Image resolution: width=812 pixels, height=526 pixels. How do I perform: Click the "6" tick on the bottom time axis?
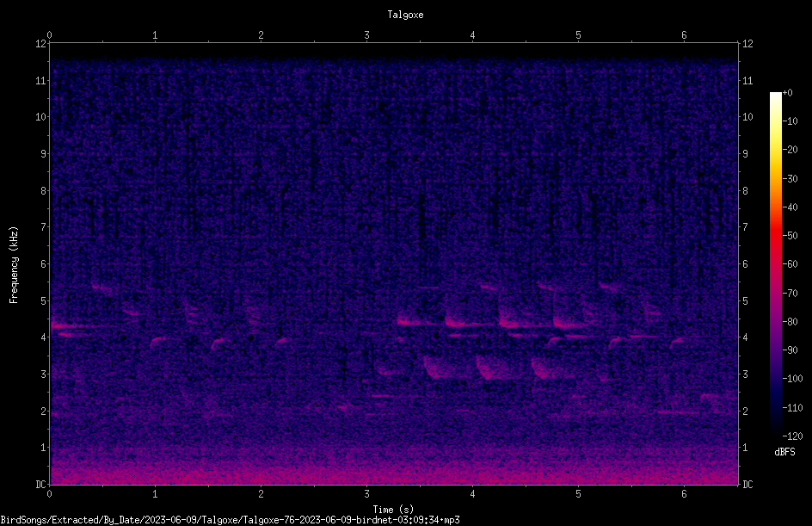[684, 494]
